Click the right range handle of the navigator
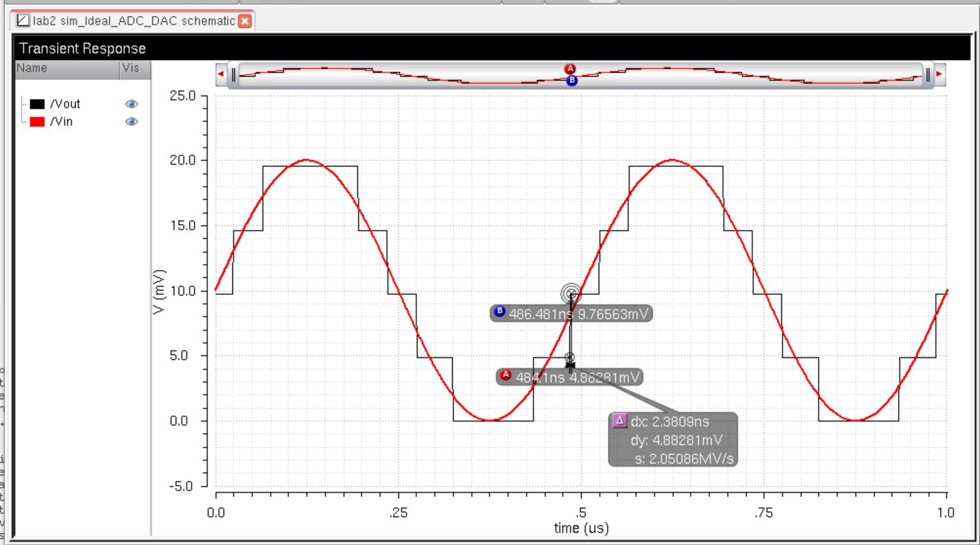 (x=928, y=74)
